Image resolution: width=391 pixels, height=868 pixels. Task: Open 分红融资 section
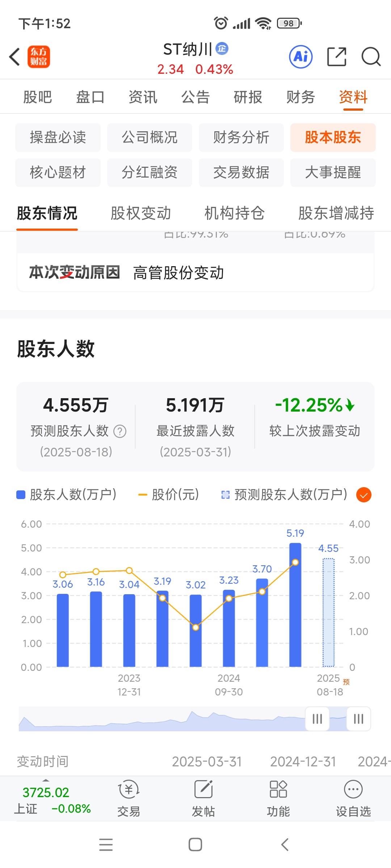click(150, 173)
